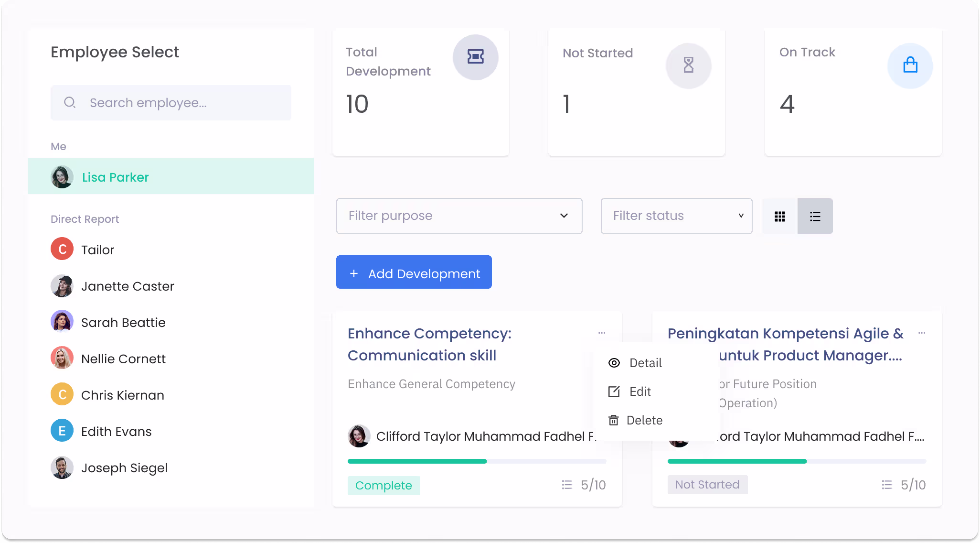Click assignee avatar on Enhance Competency card
The height and width of the screenshot is (543, 980).
(x=359, y=436)
